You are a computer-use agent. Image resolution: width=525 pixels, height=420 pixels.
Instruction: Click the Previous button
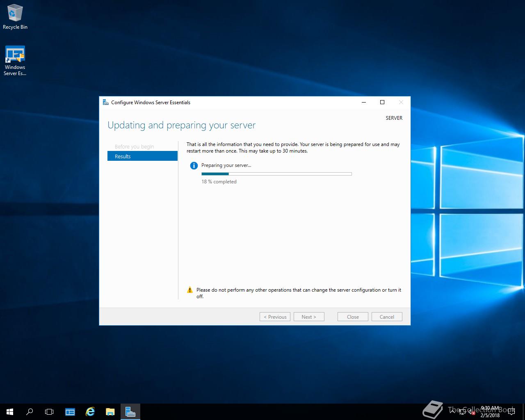(275, 317)
